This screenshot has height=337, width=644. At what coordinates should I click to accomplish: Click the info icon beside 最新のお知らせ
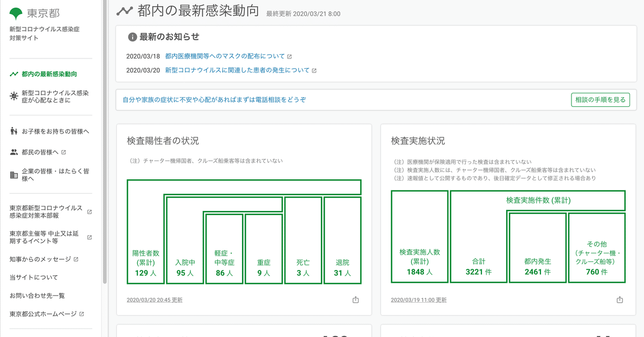click(x=132, y=37)
